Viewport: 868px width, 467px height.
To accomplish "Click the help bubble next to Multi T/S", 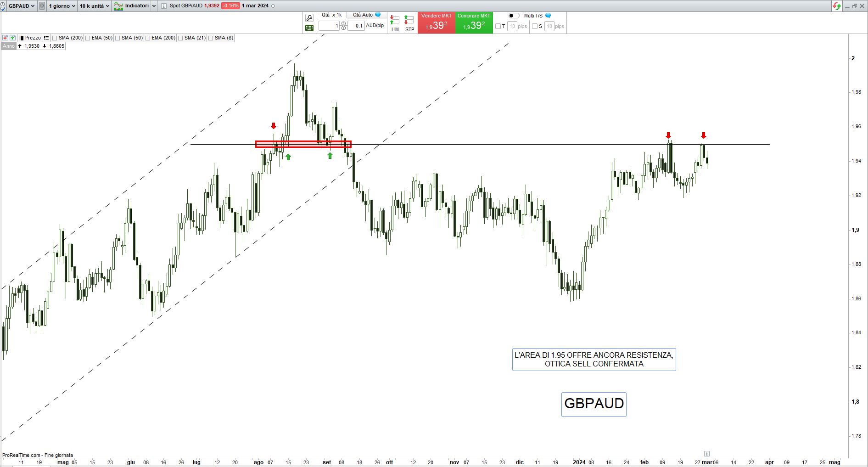I will [548, 16].
